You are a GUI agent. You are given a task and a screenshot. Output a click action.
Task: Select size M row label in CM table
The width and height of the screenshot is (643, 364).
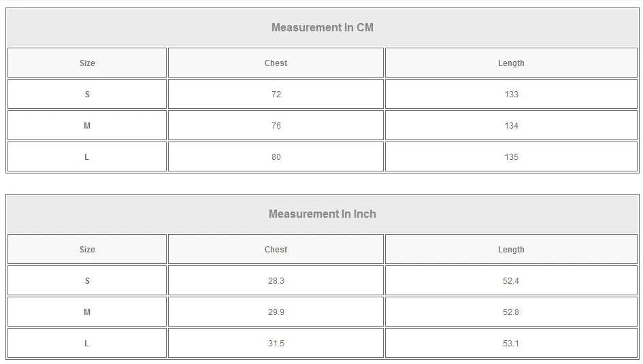click(x=87, y=126)
